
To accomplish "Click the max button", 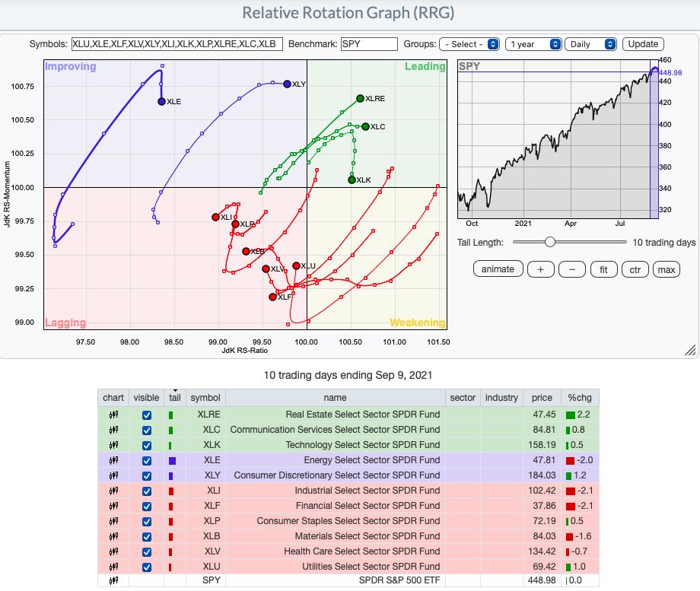I will (x=667, y=269).
